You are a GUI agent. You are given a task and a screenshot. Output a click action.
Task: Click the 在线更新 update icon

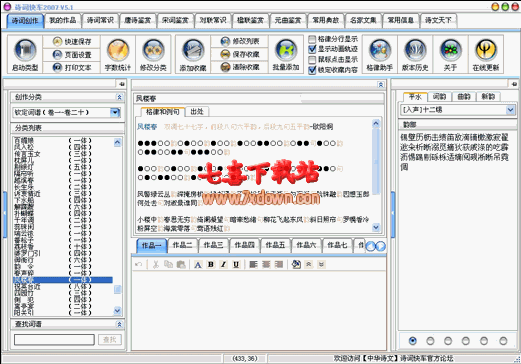(485, 54)
